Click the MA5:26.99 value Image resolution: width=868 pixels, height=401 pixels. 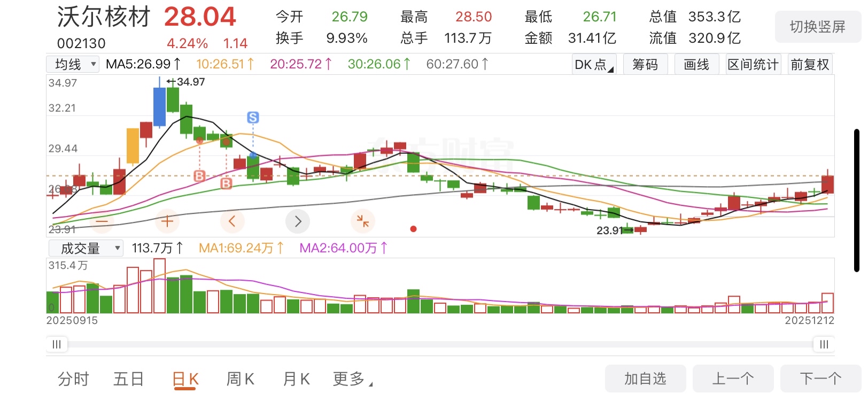pos(144,64)
